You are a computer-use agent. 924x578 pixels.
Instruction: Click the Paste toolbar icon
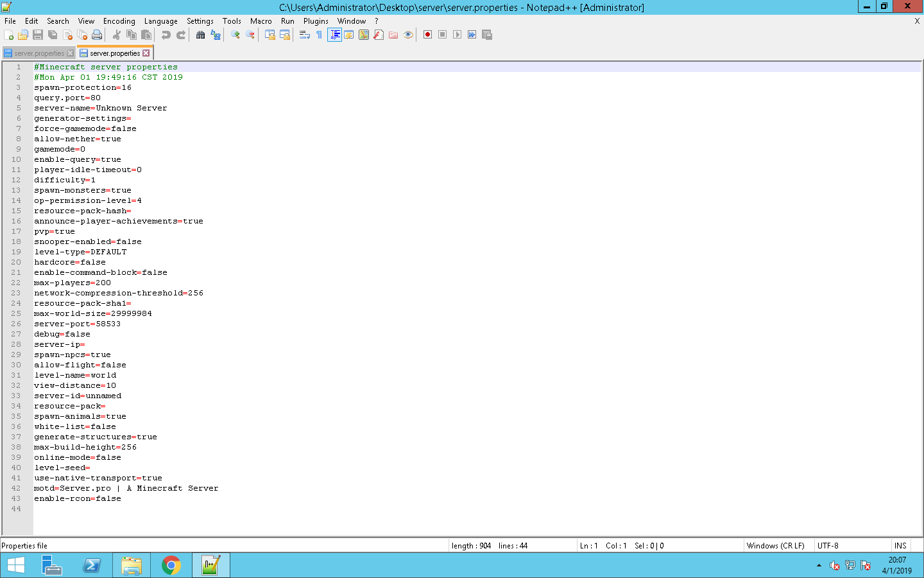(x=146, y=35)
